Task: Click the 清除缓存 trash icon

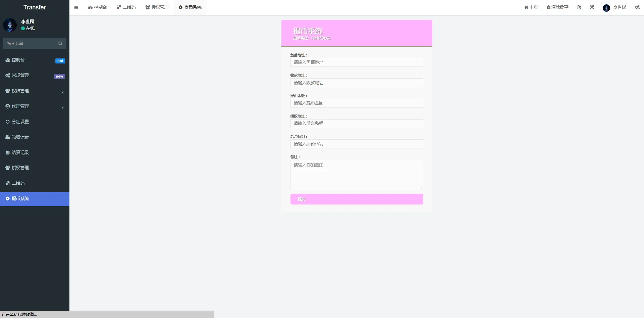Action: pos(548,7)
